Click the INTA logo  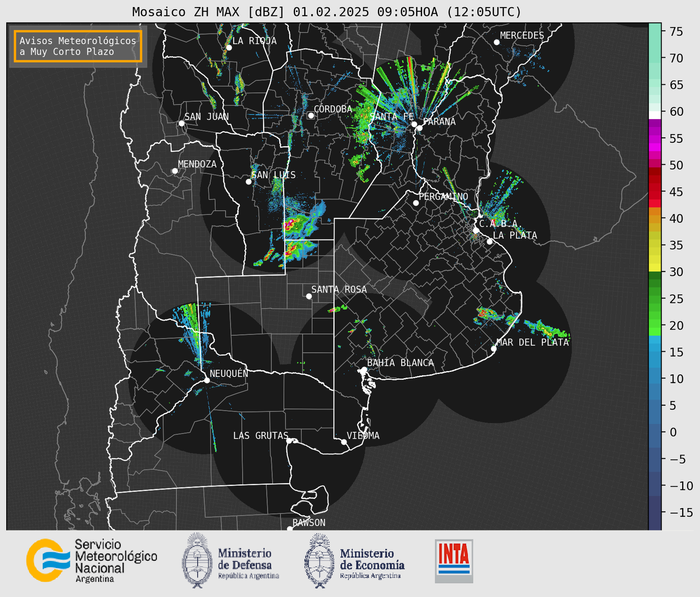[454, 561]
